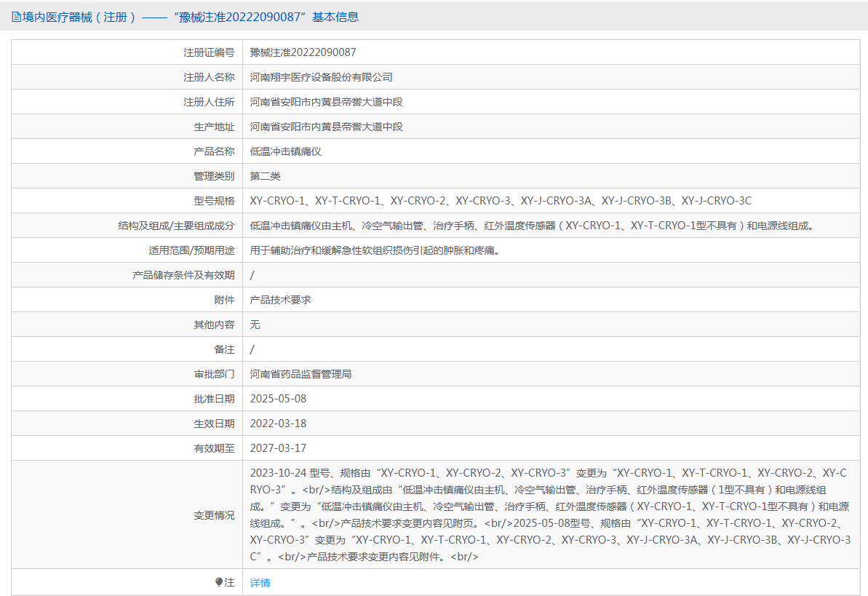Click the 管理类别 label

pos(214,176)
